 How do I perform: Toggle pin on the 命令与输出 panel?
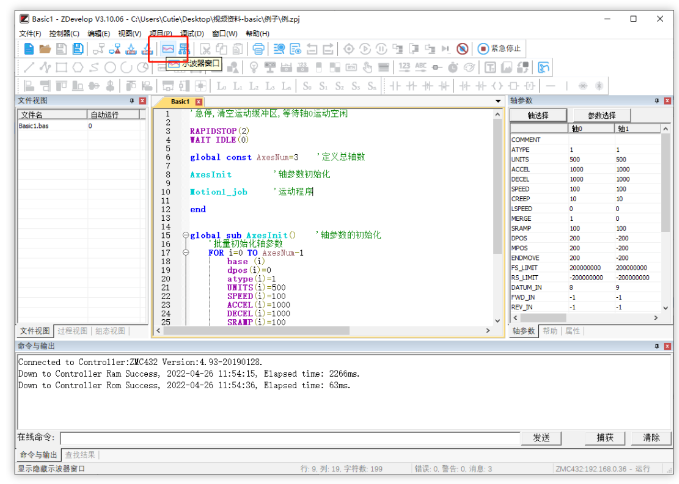(x=657, y=346)
